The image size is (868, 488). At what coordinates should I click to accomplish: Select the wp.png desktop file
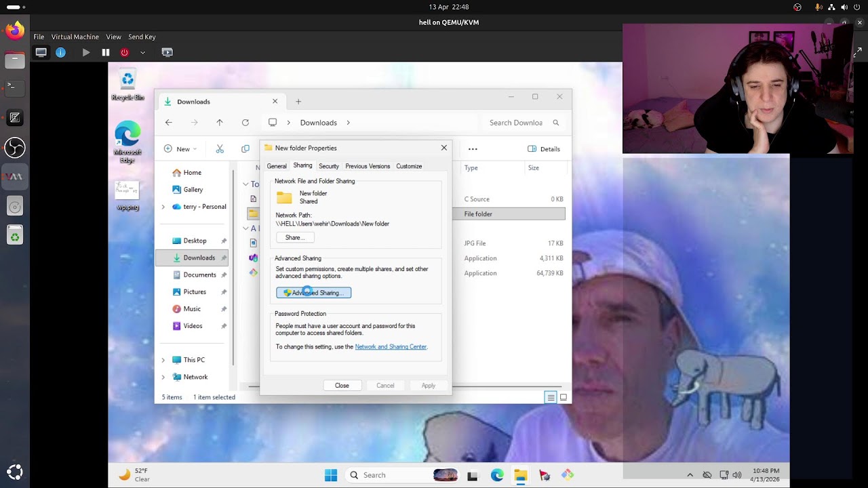[127, 196]
